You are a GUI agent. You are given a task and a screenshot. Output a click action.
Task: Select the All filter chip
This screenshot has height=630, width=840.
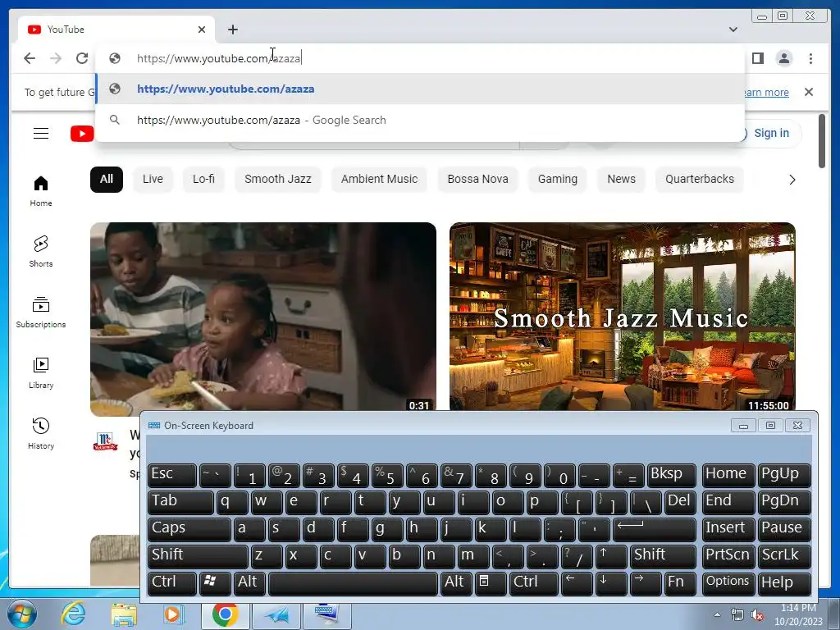pyautogui.click(x=107, y=179)
